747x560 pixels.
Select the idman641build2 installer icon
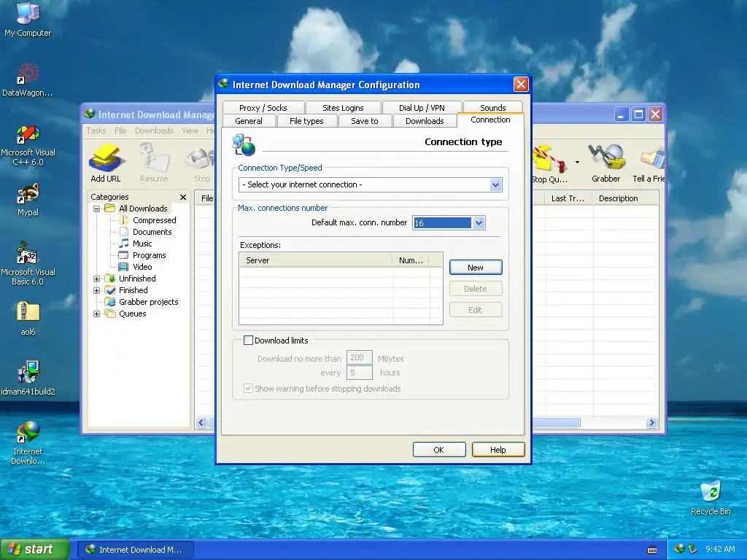pos(28,378)
